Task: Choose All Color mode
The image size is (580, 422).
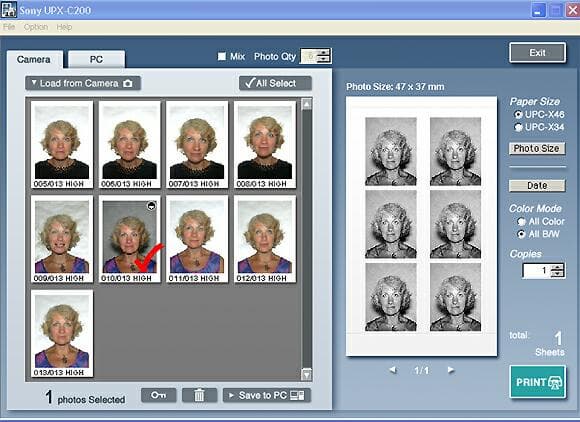Action: click(x=521, y=222)
